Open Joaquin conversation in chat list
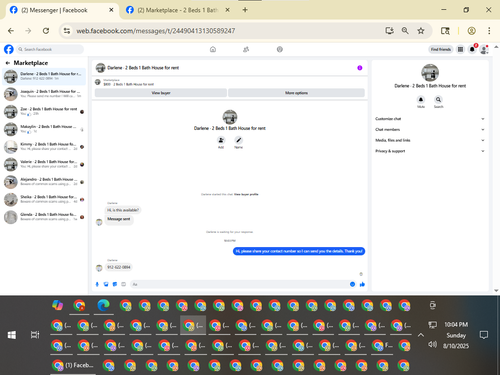Image resolution: width=500 pixels, height=375 pixels. coord(44,94)
